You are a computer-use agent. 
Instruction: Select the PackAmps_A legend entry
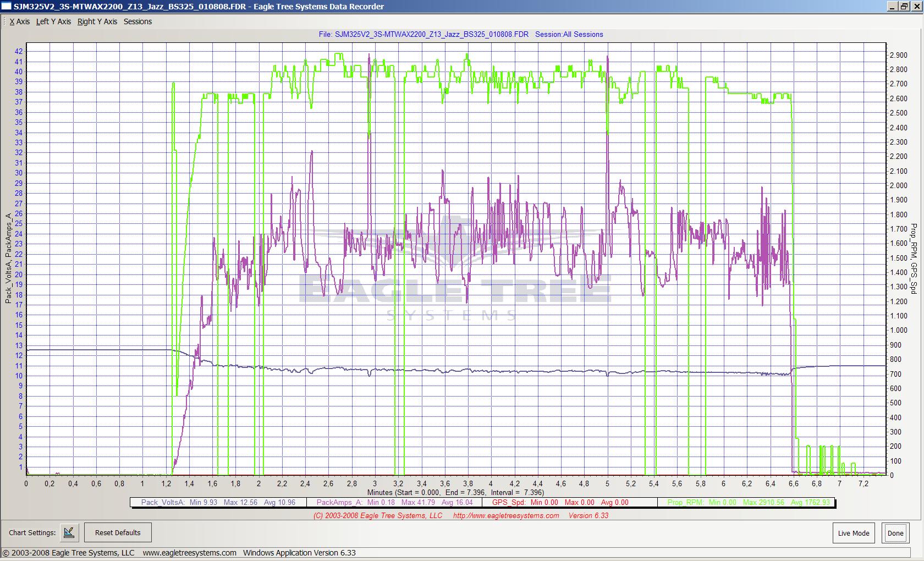pos(394,502)
